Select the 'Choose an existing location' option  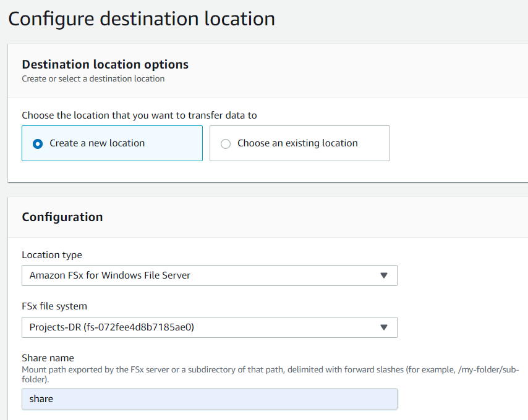pyautogui.click(x=299, y=143)
